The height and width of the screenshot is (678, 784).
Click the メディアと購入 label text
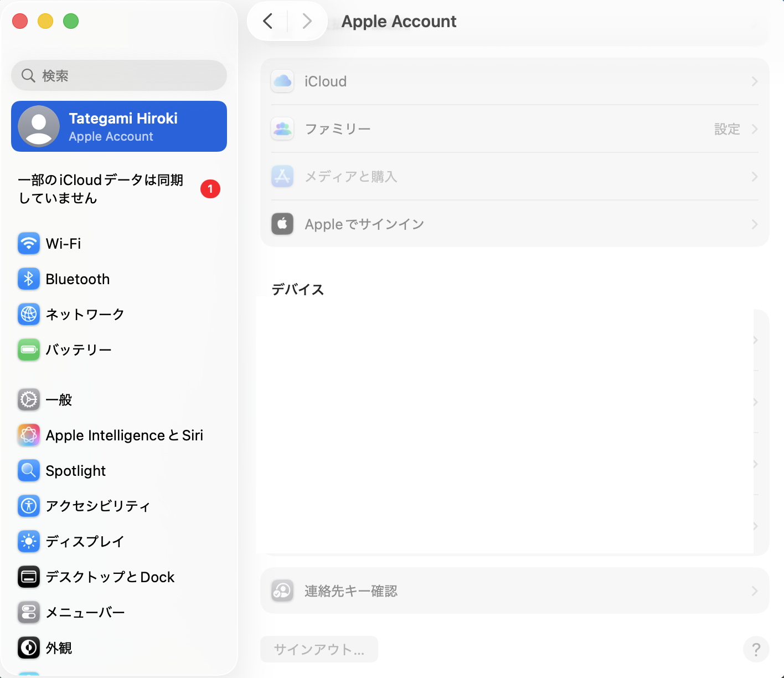click(x=351, y=177)
